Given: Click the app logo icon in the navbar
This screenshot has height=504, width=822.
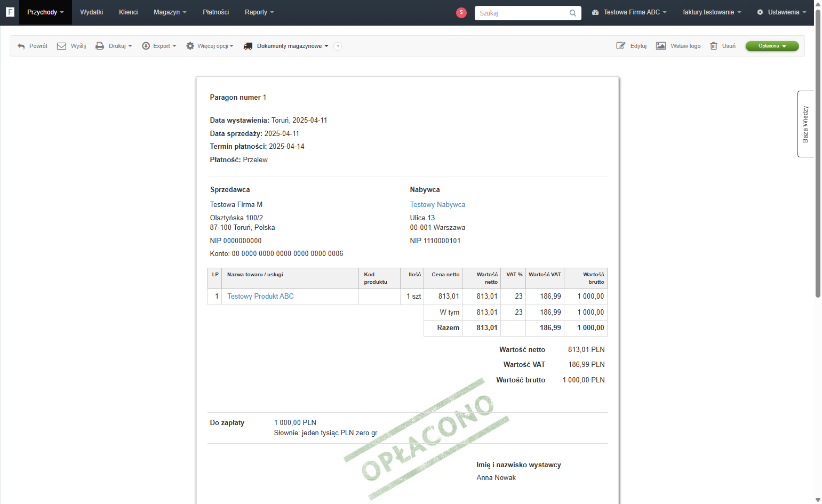Looking at the screenshot, I should tap(10, 12).
